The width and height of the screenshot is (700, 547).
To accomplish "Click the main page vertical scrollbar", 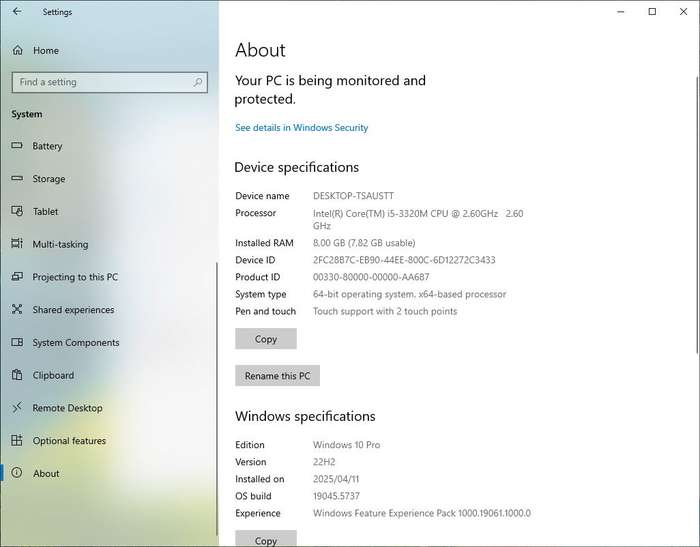I will (697, 214).
